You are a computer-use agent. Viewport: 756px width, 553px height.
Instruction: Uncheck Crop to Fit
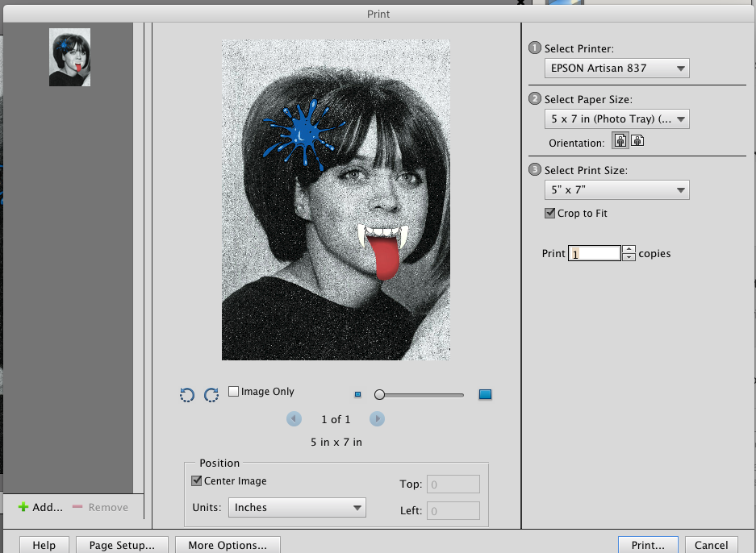[549, 213]
